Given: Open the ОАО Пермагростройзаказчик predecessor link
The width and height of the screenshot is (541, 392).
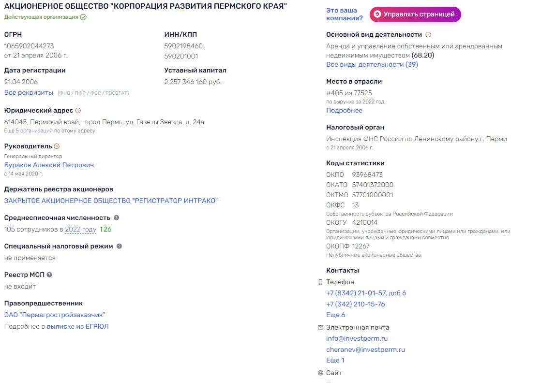Looking at the screenshot, I should click(55, 315).
